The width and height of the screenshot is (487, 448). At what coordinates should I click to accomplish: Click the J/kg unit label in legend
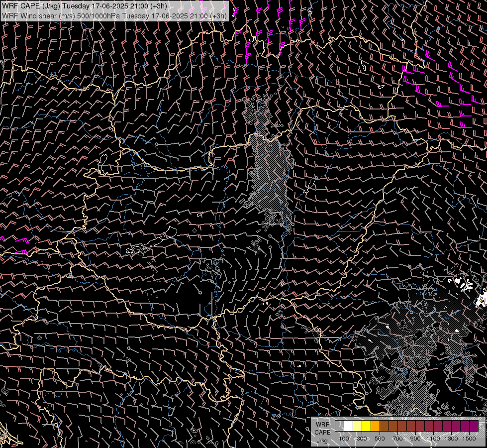point(322,441)
